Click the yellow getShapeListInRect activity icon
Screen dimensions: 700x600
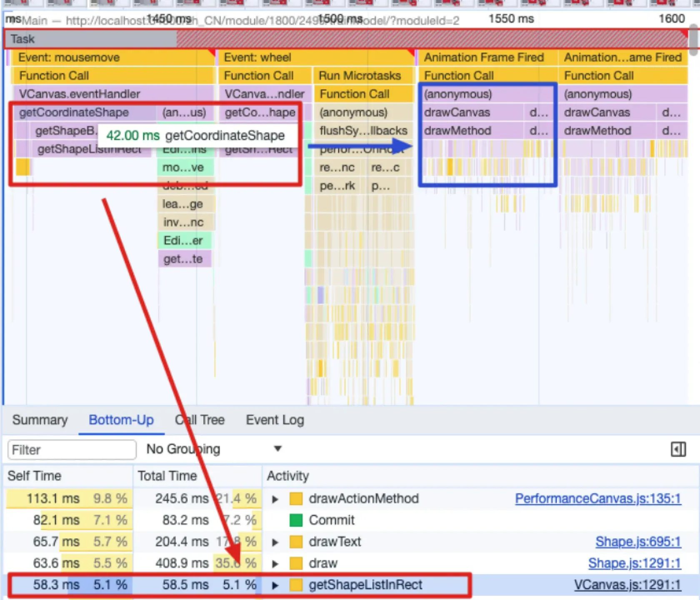tap(296, 585)
